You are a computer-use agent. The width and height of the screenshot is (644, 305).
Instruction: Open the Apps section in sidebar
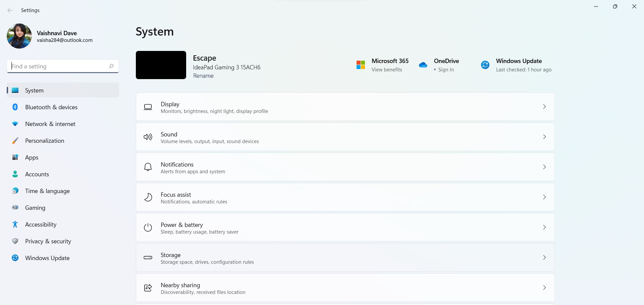coord(32,158)
